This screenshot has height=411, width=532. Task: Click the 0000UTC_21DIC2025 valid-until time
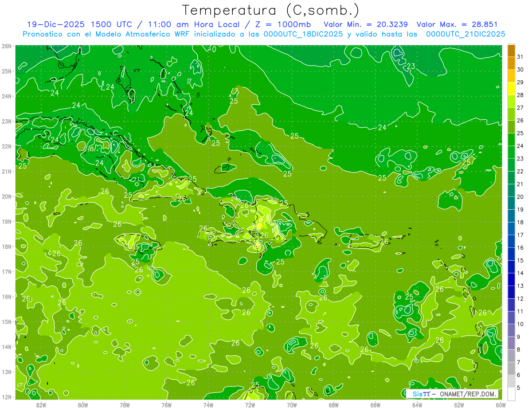(465, 34)
